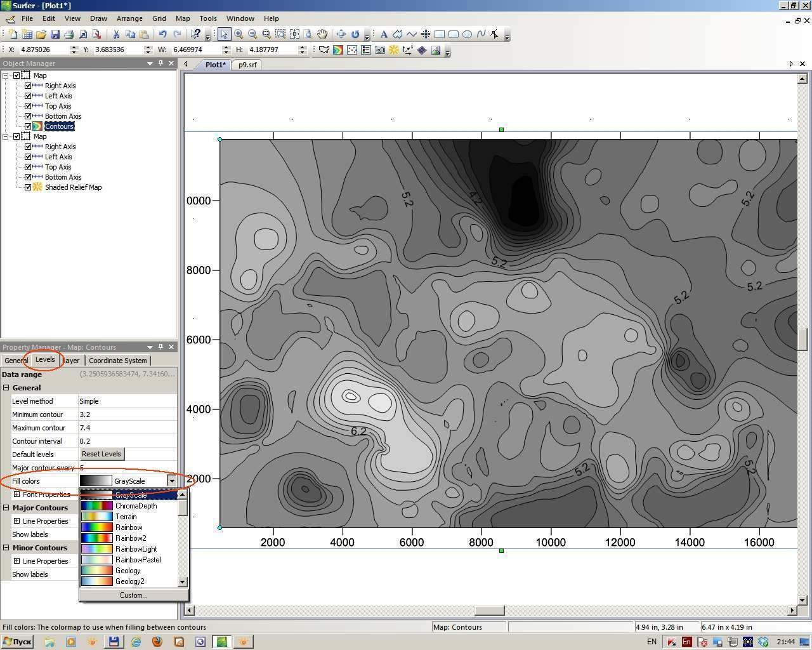Uncheck the Contours layer checkbox

pos(28,126)
